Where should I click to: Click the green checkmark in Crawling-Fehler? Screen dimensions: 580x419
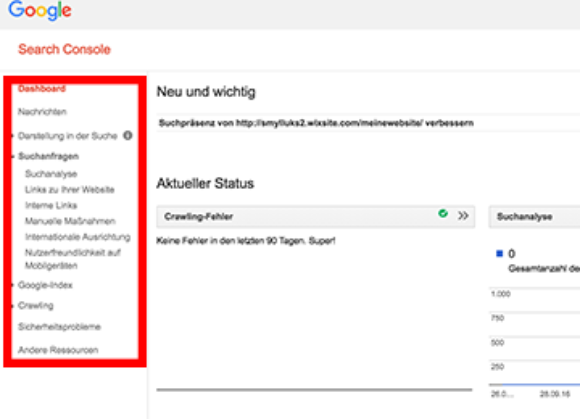tap(443, 213)
